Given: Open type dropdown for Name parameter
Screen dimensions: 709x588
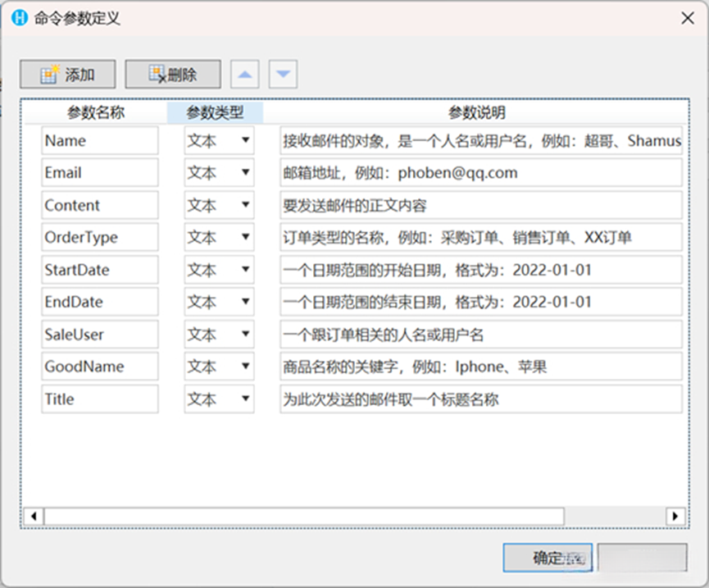Looking at the screenshot, I should [x=220, y=140].
